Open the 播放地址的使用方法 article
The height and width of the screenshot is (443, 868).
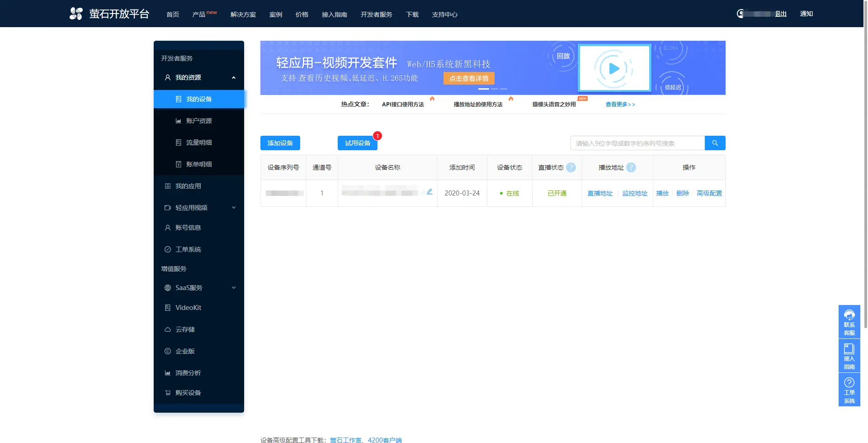pos(478,105)
